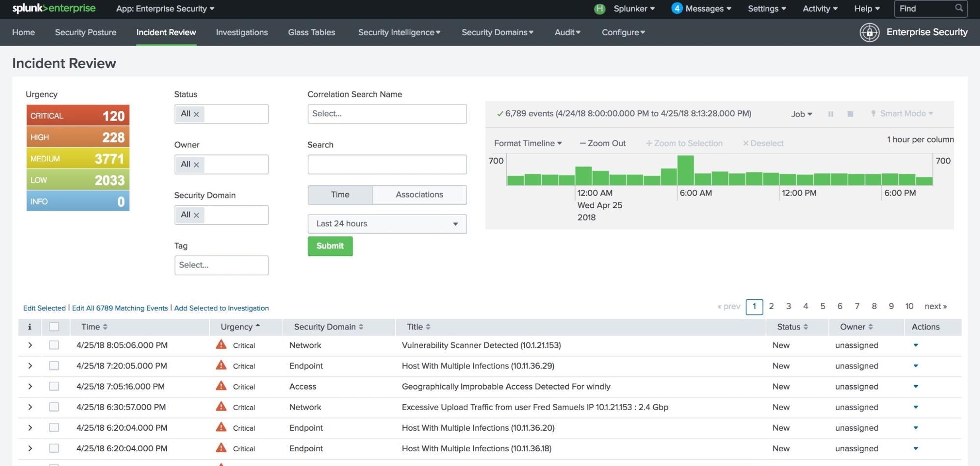This screenshot has height=466, width=980.
Task: Switch filter mode to Associations
Action: point(419,195)
